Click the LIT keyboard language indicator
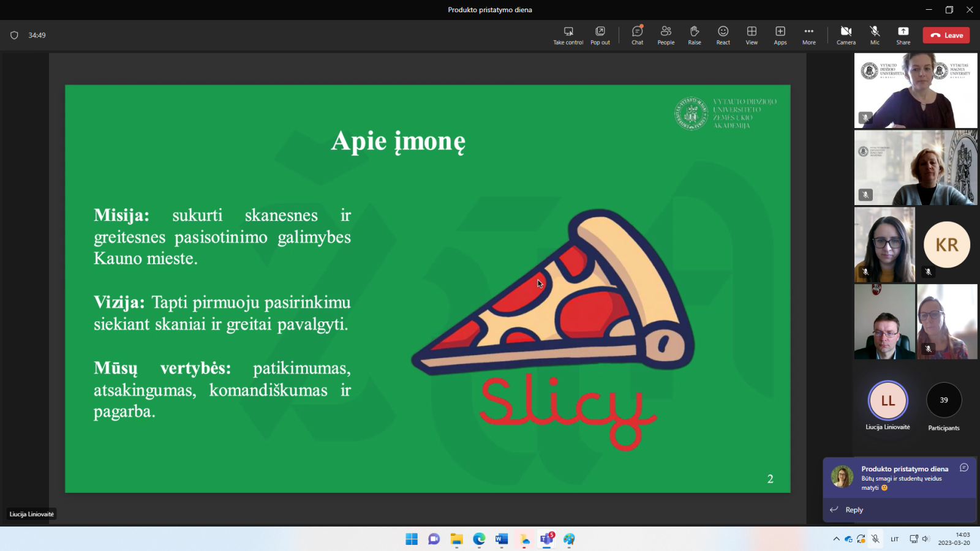The height and width of the screenshot is (551, 980). pyautogui.click(x=894, y=539)
